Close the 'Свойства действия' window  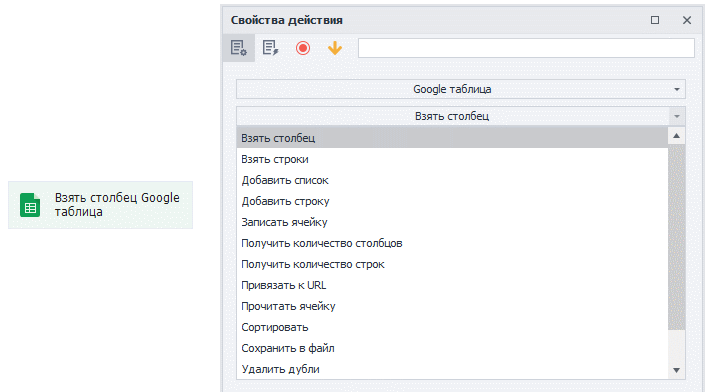pyautogui.click(x=687, y=20)
